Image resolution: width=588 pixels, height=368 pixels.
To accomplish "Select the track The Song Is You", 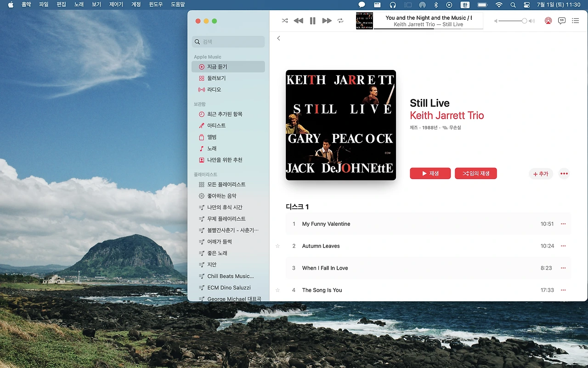I will [x=428, y=290].
